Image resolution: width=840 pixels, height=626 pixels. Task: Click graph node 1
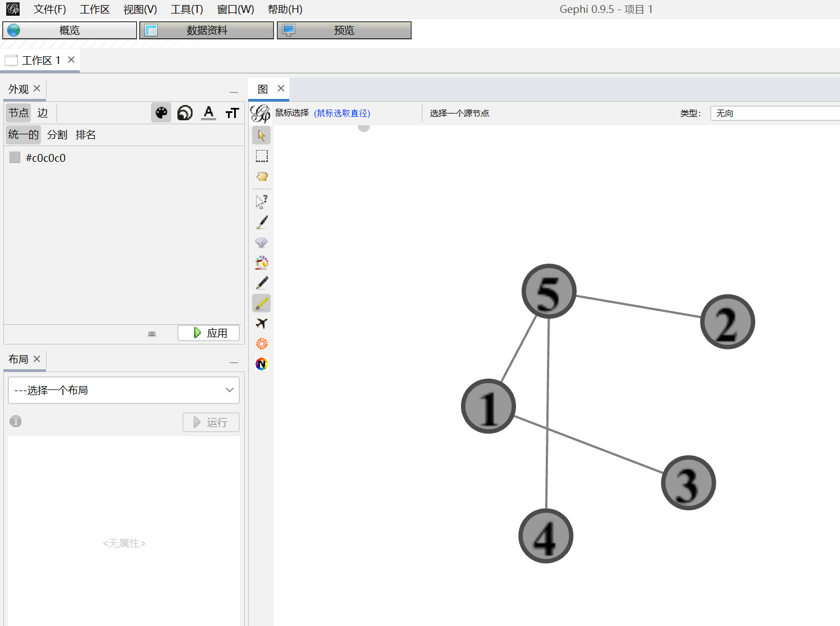[x=488, y=406]
